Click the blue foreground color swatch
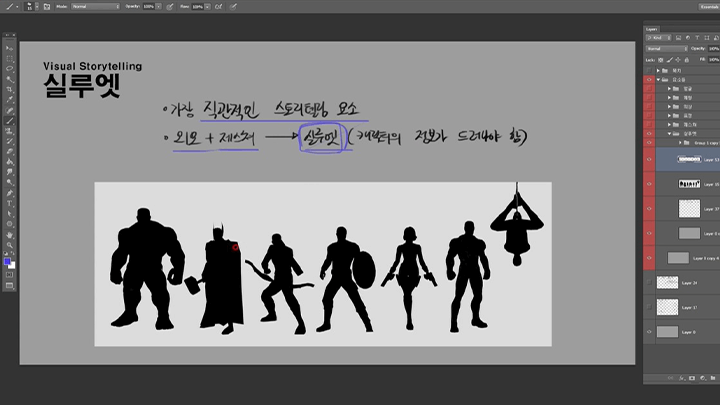 (7, 262)
